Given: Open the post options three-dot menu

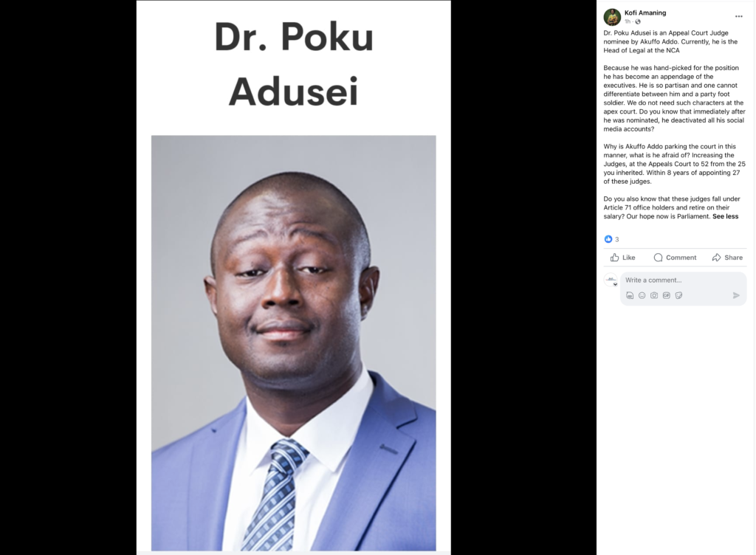Looking at the screenshot, I should 738,16.
